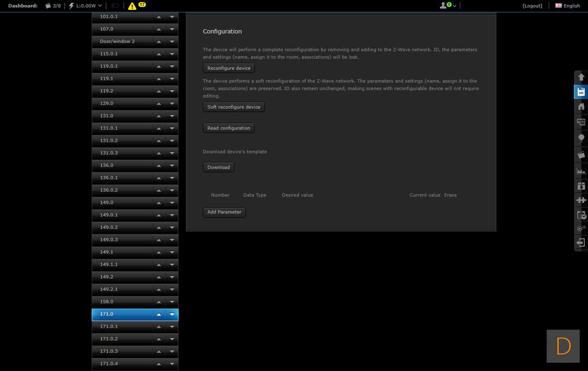Open the gear settings icon in sidebar
This screenshot has height=371, width=588.
click(x=581, y=228)
